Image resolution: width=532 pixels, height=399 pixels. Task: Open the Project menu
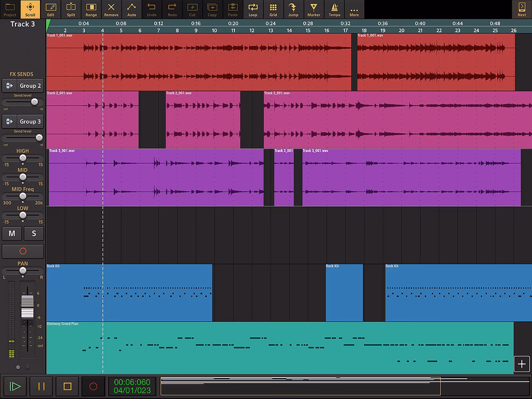[x=10, y=9]
